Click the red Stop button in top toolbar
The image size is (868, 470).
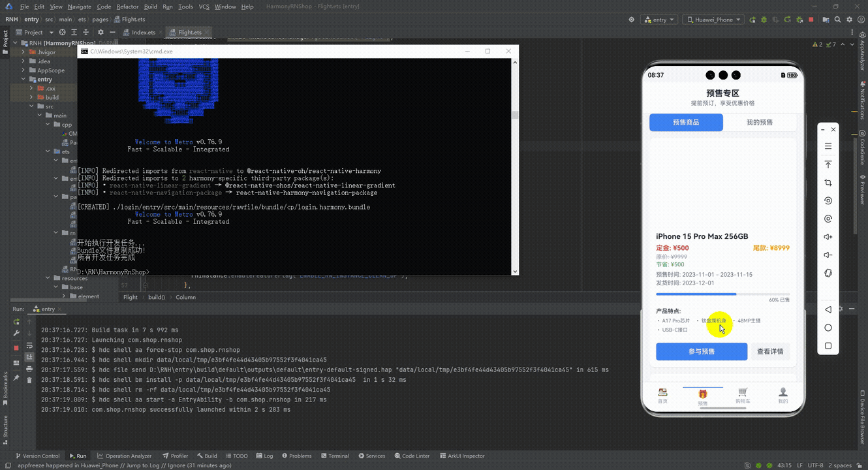(x=811, y=20)
